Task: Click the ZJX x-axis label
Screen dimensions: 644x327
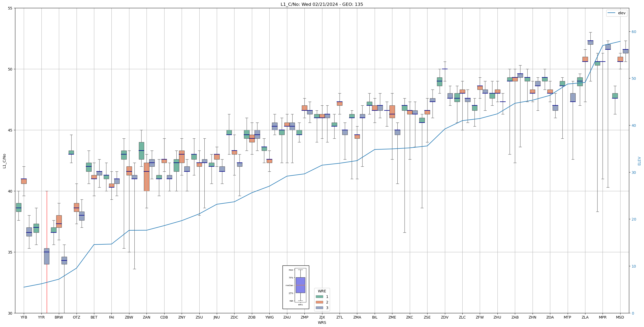Action: tap(322, 317)
